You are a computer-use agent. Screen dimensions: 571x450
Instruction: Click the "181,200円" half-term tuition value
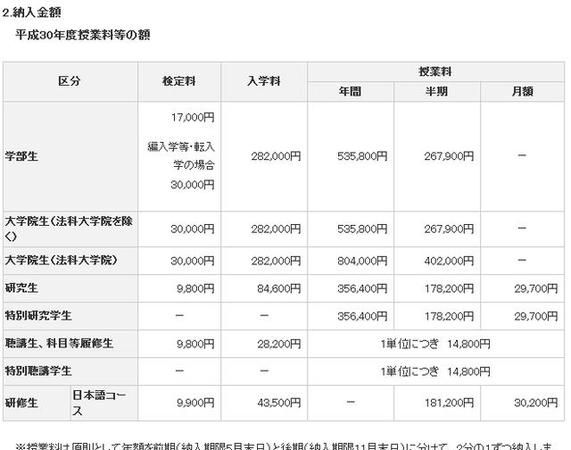449,403
